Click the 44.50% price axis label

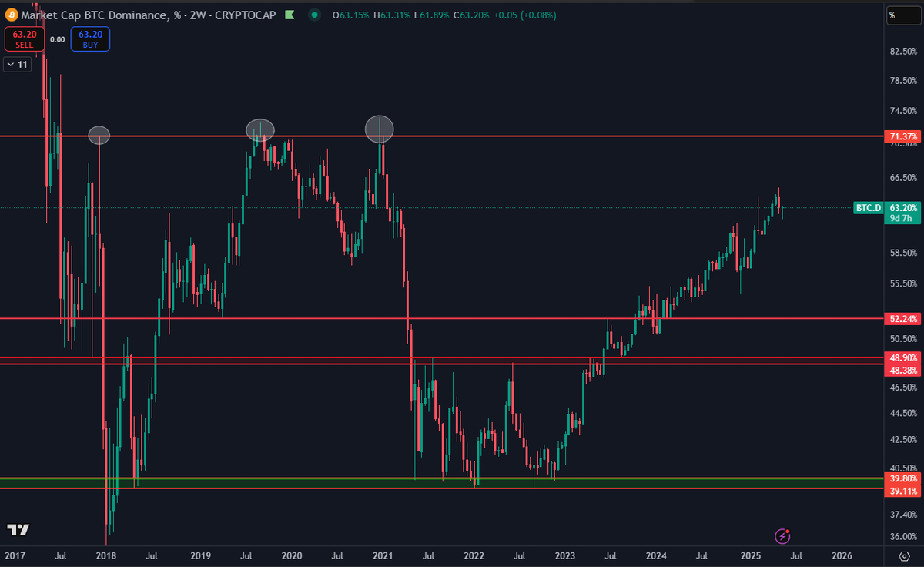(x=903, y=413)
